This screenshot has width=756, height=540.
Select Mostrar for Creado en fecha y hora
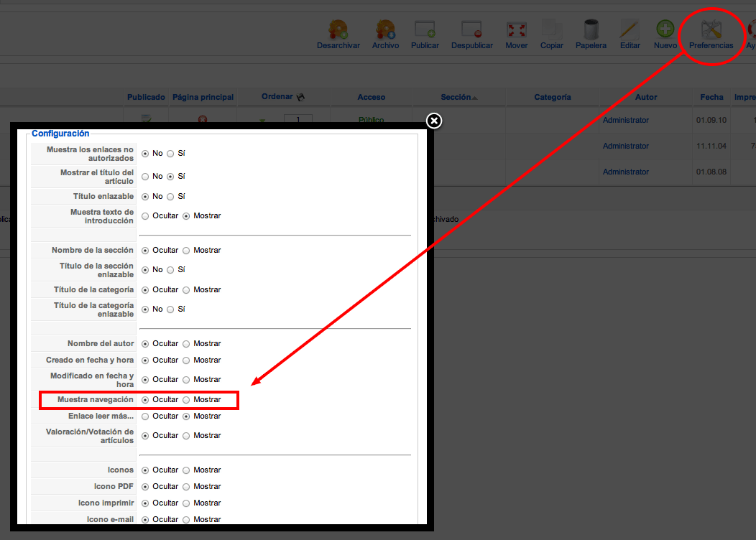tap(186, 360)
